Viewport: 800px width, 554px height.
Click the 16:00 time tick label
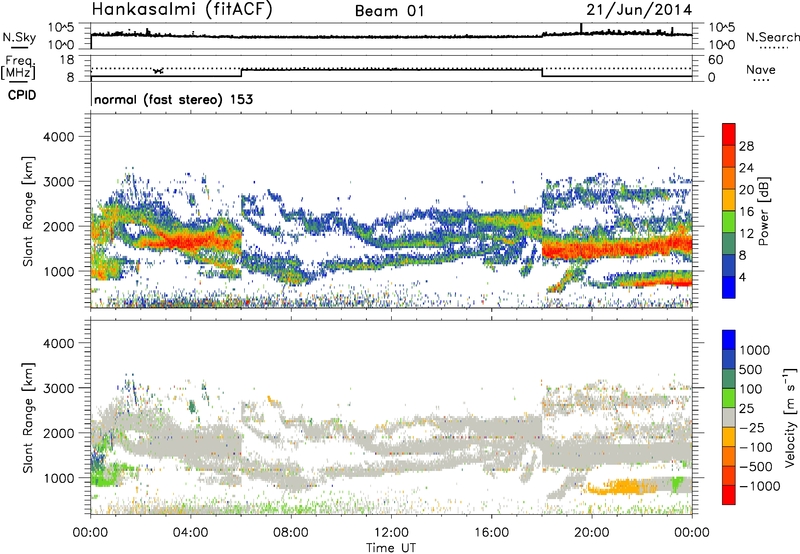(x=491, y=533)
